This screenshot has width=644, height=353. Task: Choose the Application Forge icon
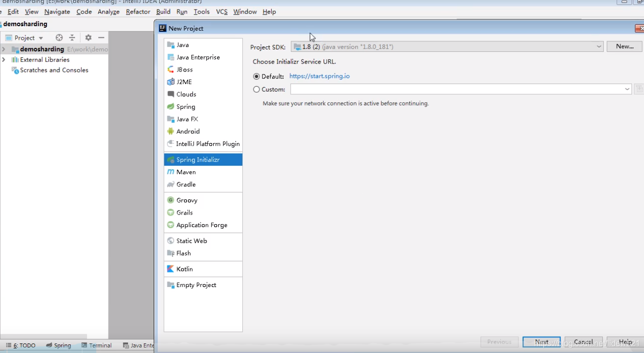pyautogui.click(x=170, y=225)
